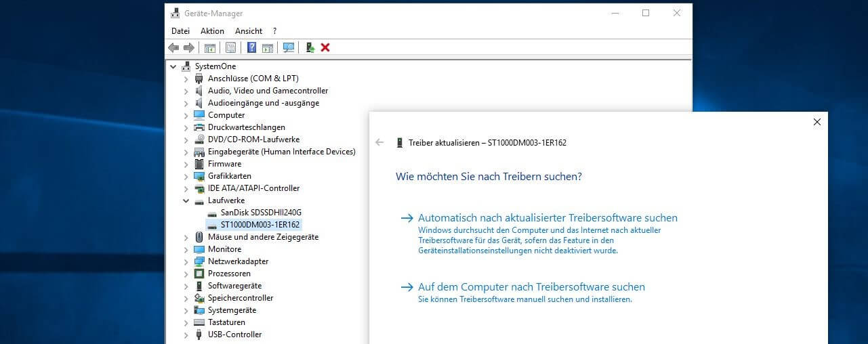Image resolution: width=868 pixels, height=344 pixels.
Task: Select Eingabegeräte (Human Interface Devices) label
Action: (x=282, y=152)
